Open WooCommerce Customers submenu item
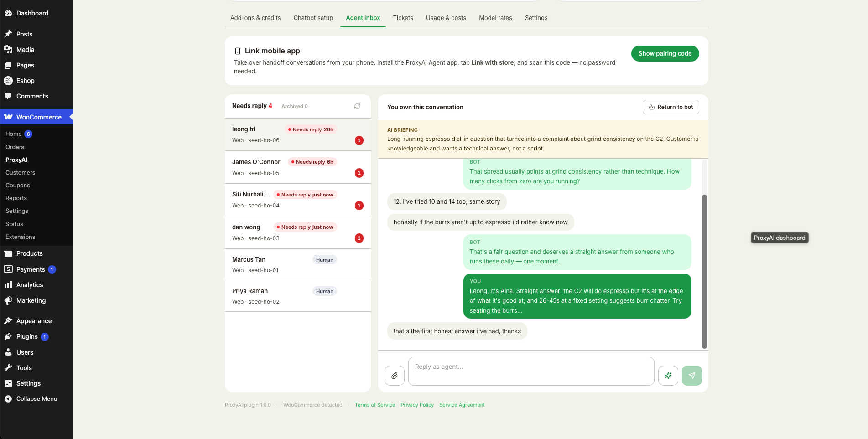The image size is (868, 439). (20, 172)
